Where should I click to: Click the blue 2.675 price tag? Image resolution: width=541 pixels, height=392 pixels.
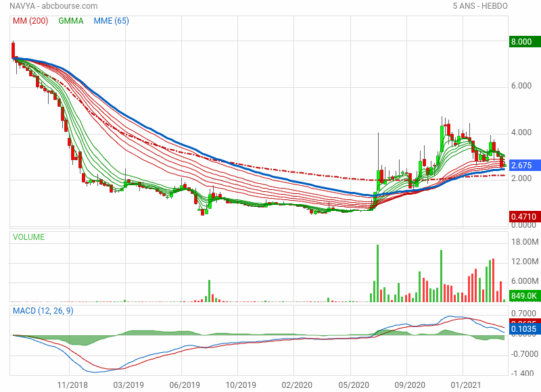pos(525,165)
